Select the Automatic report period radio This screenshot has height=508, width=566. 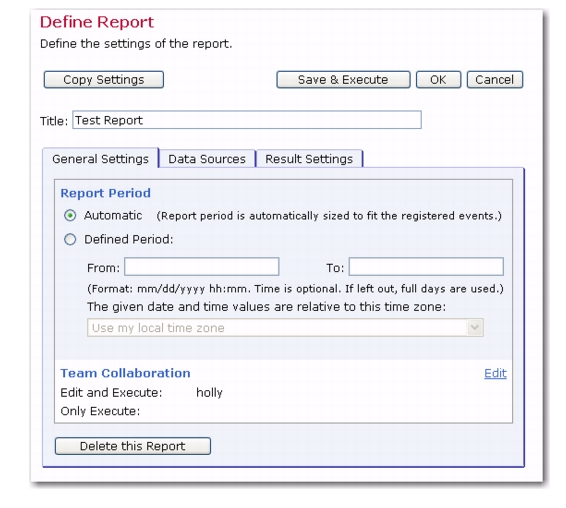[x=70, y=216]
